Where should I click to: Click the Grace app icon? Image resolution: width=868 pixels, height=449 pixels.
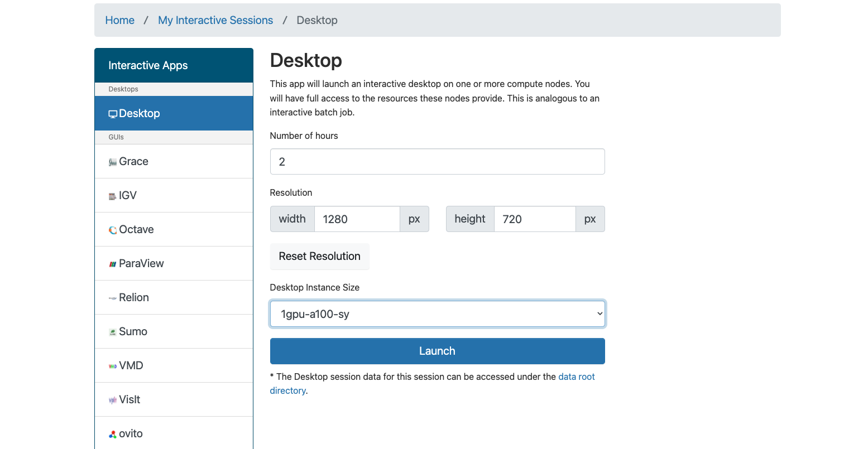pyautogui.click(x=113, y=162)
